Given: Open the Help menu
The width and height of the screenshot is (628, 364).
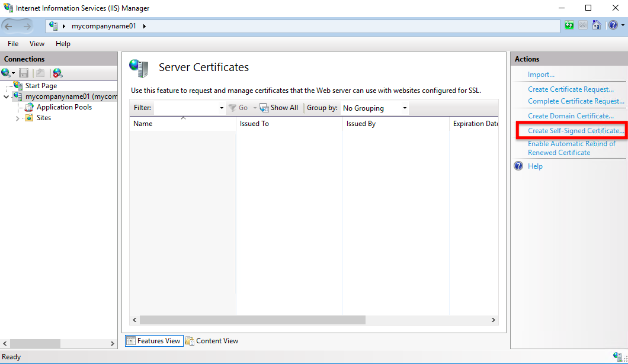Looking at the screenshot, I should click(63, 44).
